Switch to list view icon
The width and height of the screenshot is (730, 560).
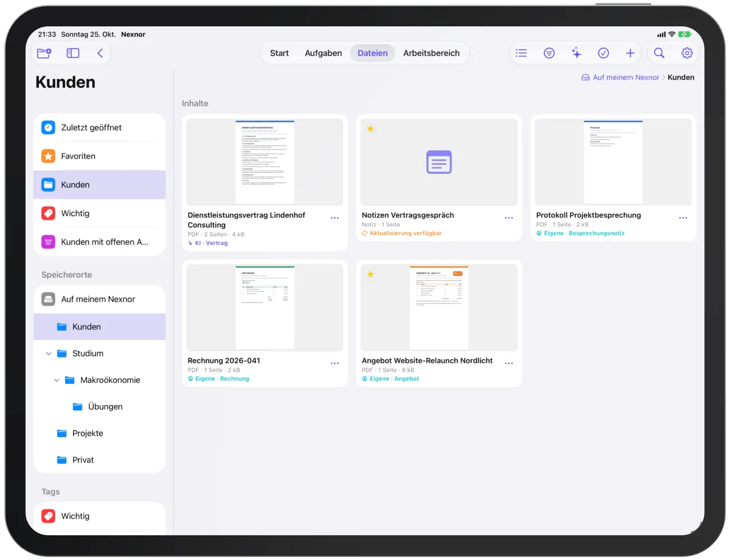click(521, 53)
